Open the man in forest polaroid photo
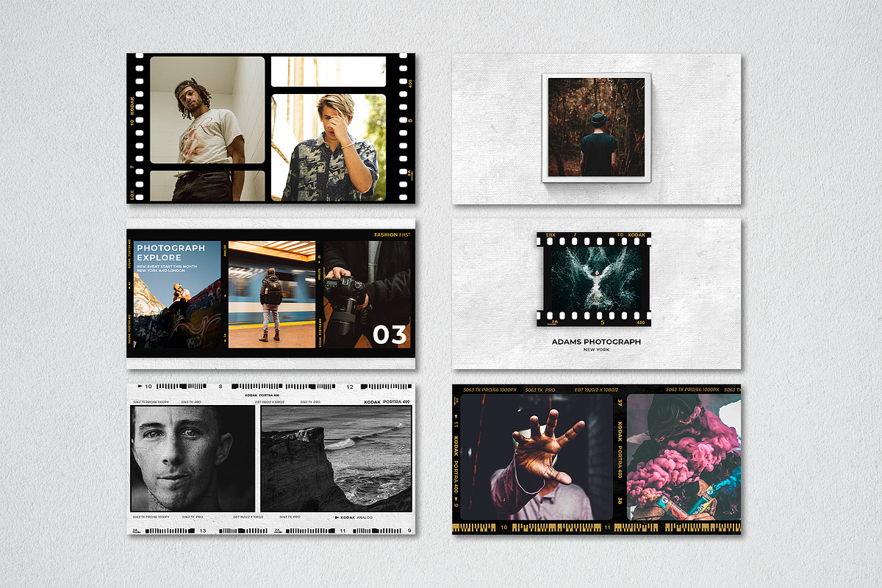Image resolution: width=882 pixels, height=588 pixels. [596, 126]
